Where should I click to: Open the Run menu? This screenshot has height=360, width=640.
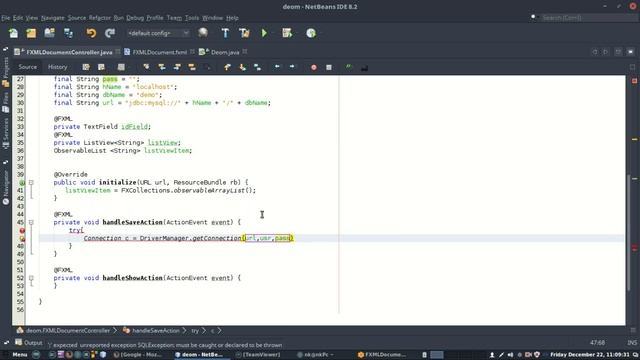pos(118,18)
